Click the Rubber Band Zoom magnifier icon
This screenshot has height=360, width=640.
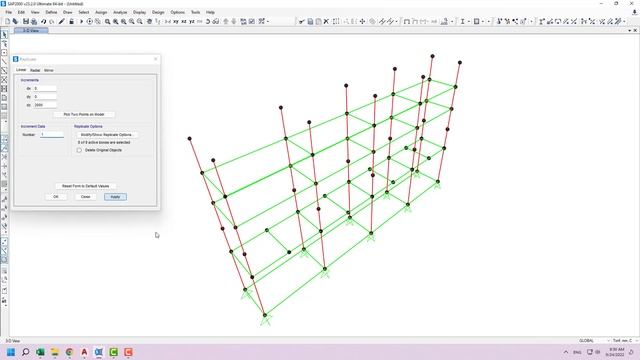pyautogui.click(x=107, y=21)
